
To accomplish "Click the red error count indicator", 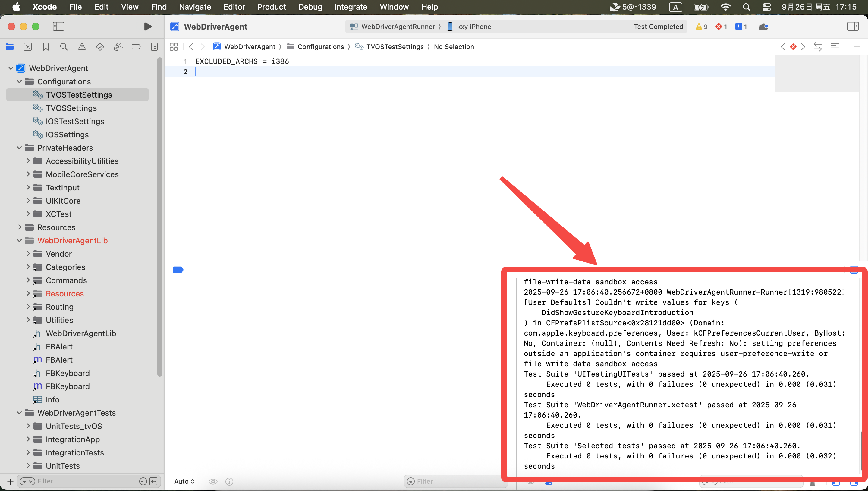I will [721, 27].
